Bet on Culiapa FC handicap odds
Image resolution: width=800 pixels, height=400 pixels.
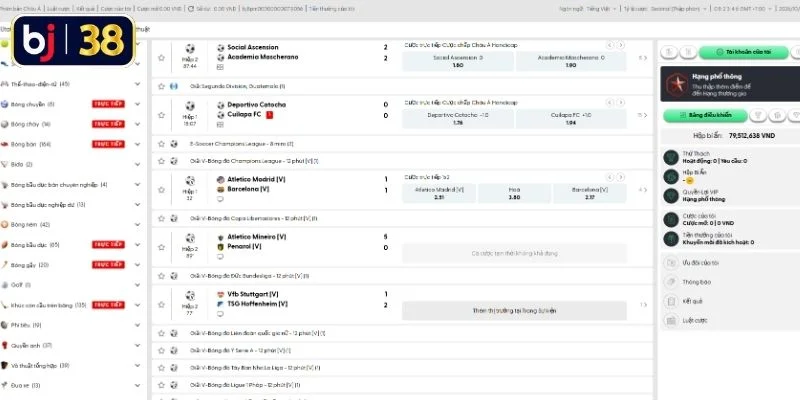pos(571,119)
